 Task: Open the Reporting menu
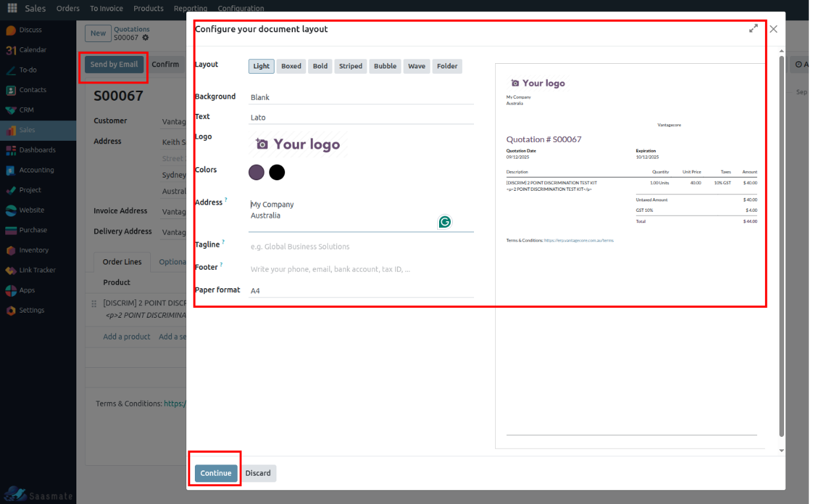click(190, 9)
